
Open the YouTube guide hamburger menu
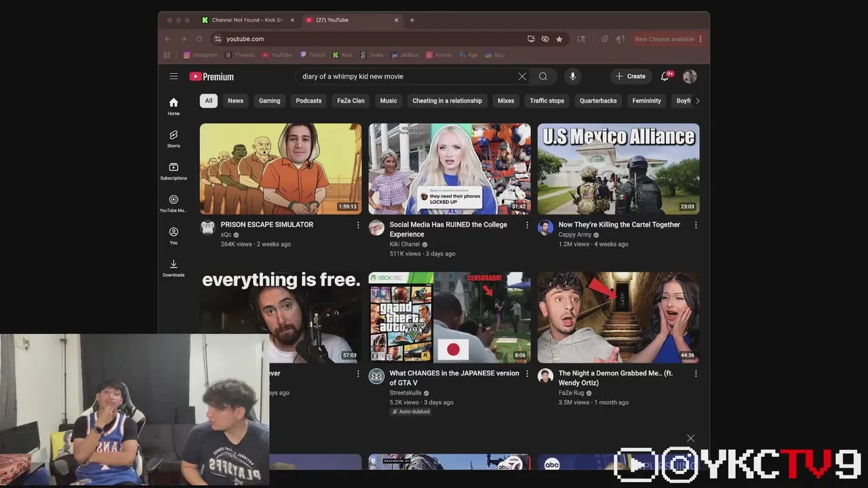174,77
